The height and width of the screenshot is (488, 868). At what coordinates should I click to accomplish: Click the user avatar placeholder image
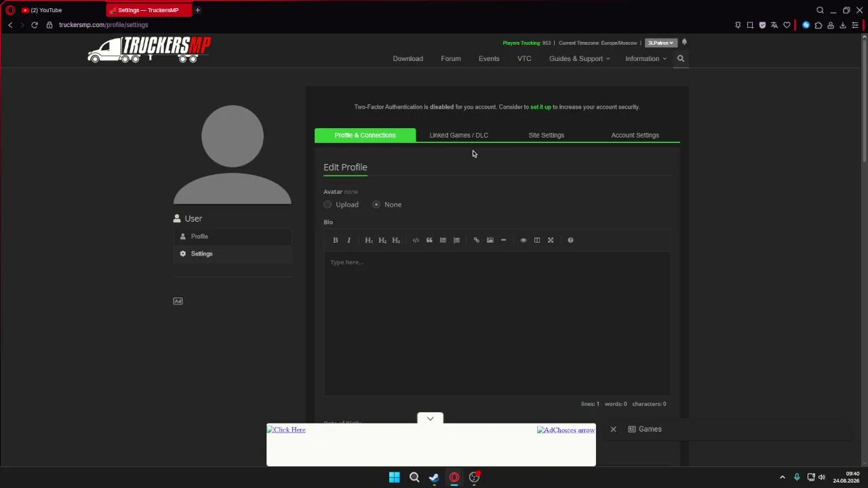tap(233, 155)
